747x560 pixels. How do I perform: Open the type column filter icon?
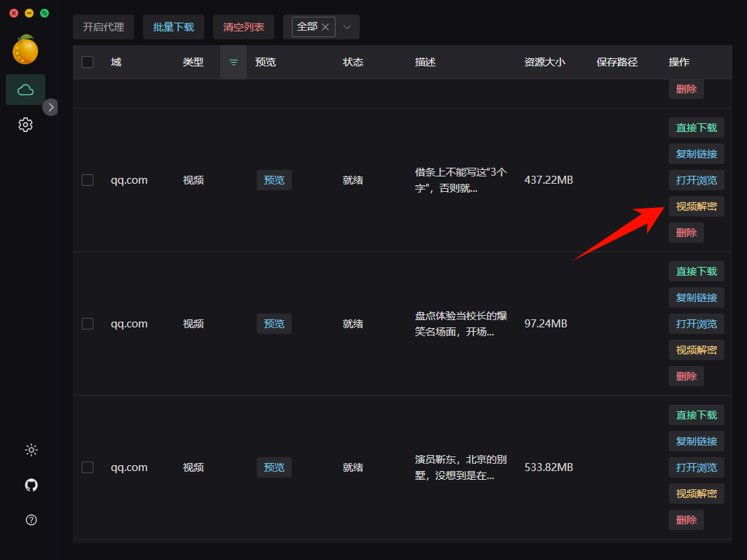[x=233, y=63]
